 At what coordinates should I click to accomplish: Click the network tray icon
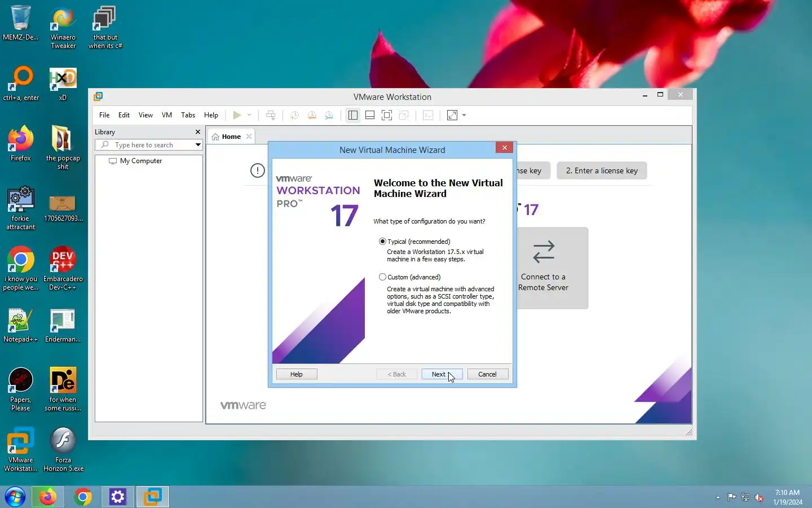click(745, 497)
